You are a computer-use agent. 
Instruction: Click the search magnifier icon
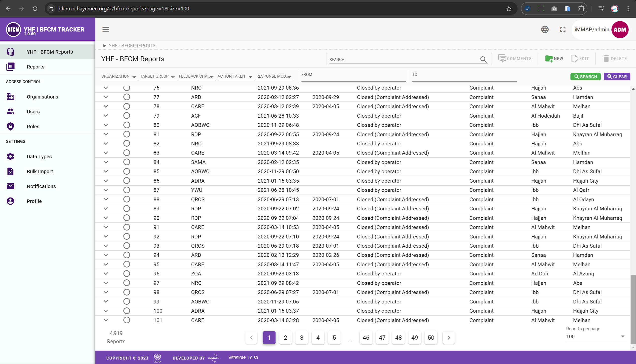483,60
